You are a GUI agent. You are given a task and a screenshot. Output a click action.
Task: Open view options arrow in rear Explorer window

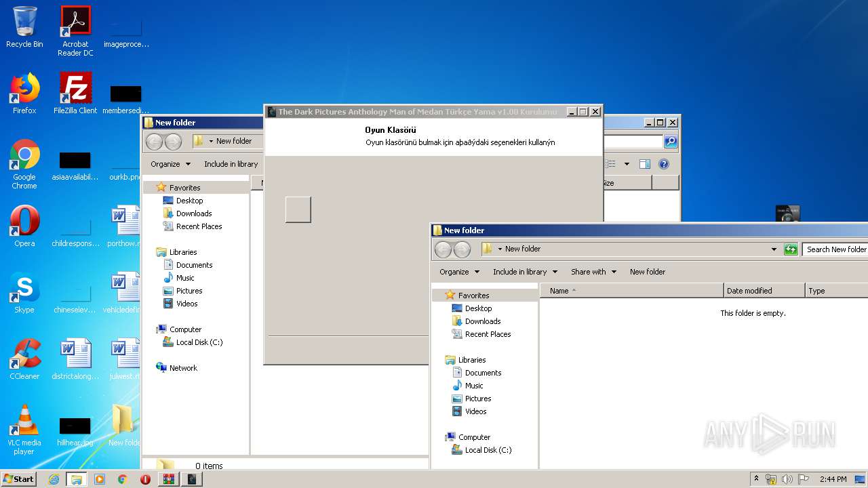(x=627, y=164)
